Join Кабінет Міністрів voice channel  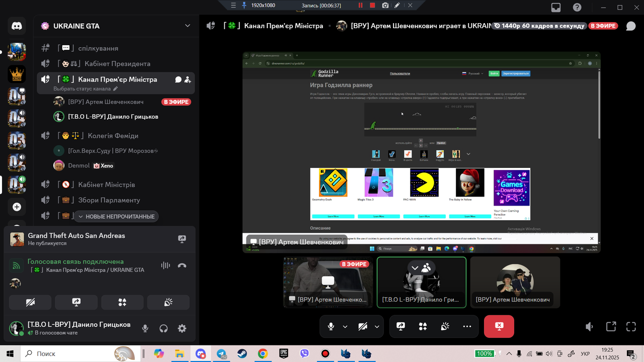point(116,185)
